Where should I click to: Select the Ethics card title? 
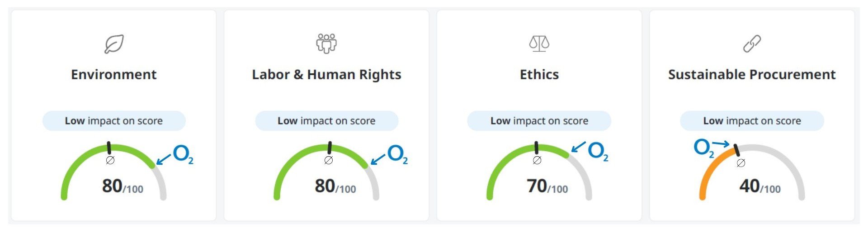tap(539, 74)
